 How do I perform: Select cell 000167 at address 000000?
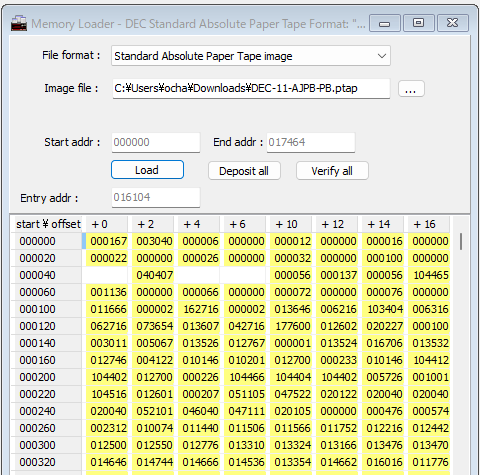point(107,241)
